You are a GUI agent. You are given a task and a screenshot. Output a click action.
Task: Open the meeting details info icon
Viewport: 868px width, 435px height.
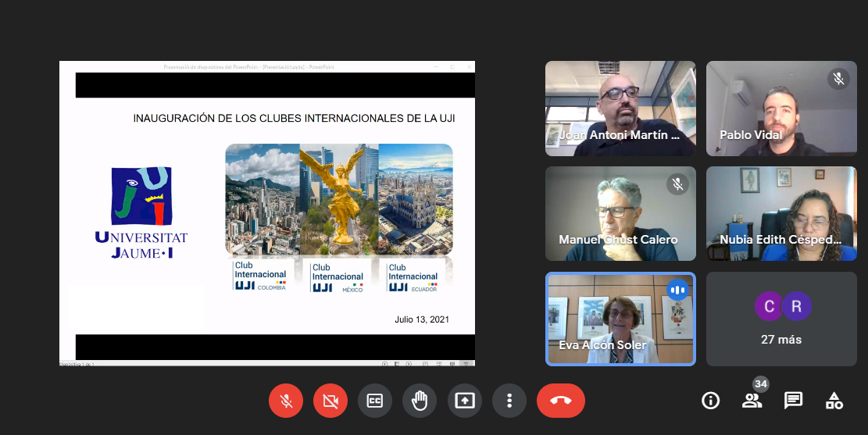(710, 401)
